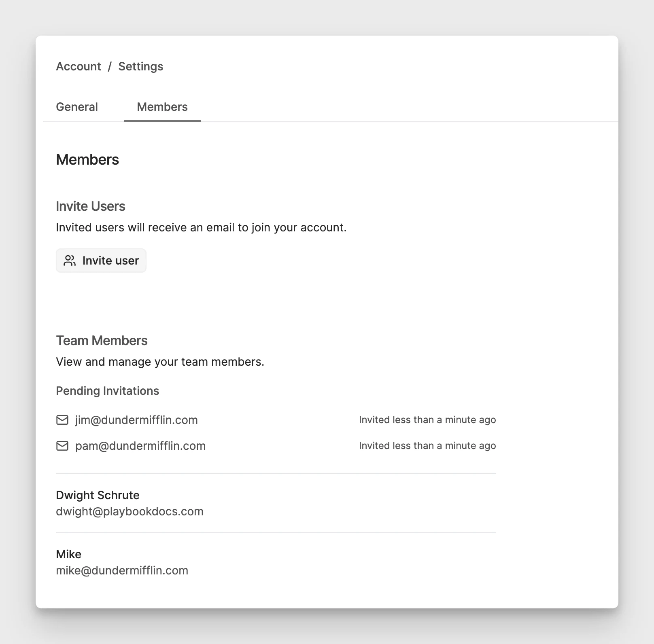This screenshot has width=654, height=644.
Task: Click the Pending Invitations subheading
Action: click(x=107, y=391)
